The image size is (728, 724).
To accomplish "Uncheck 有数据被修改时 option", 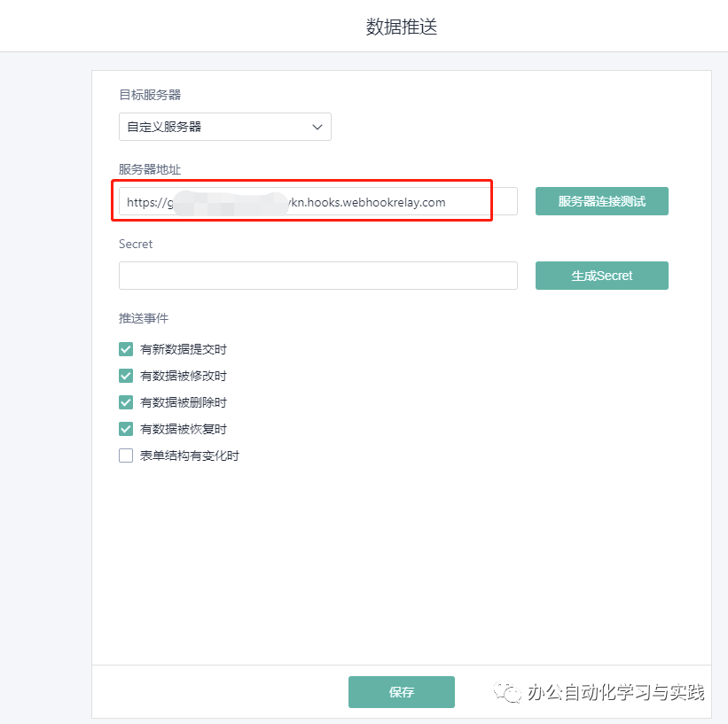I will (x=126, y=376).
